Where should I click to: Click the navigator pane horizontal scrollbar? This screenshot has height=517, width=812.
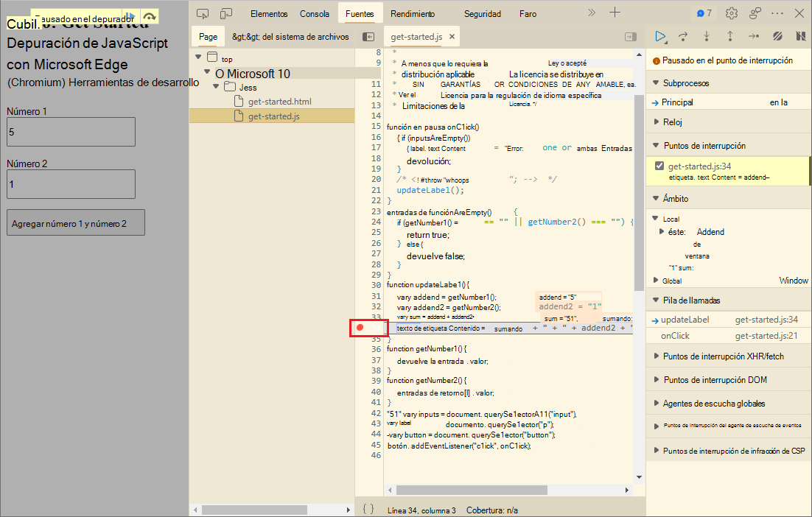[254, 510]
